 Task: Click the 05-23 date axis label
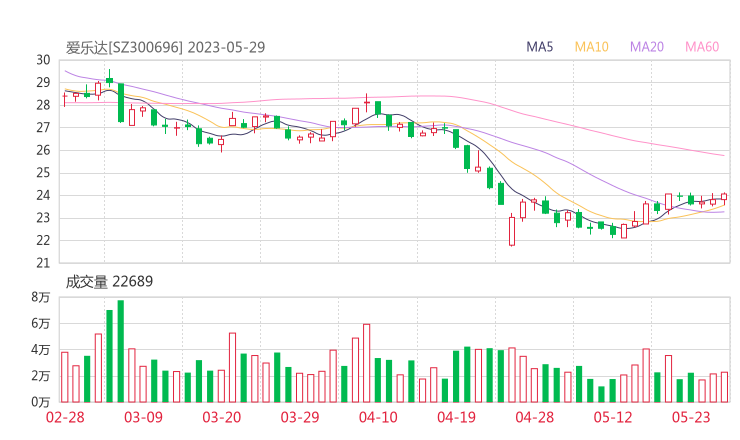(x=691, y=417)
